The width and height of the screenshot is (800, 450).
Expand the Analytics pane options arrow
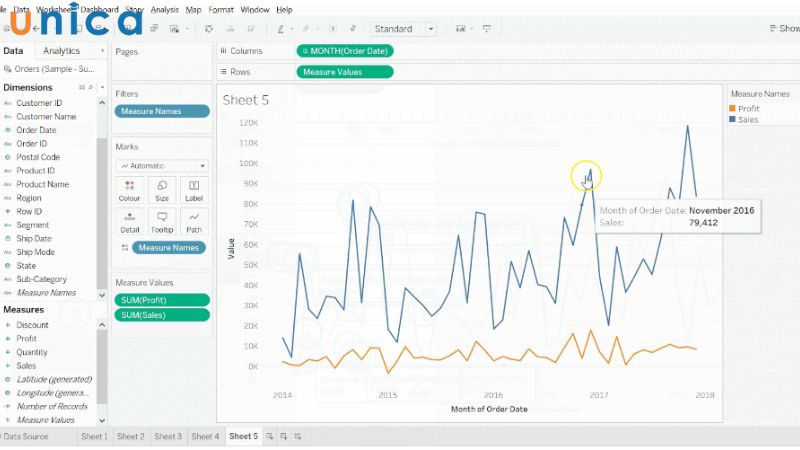[x=102, y=51]
